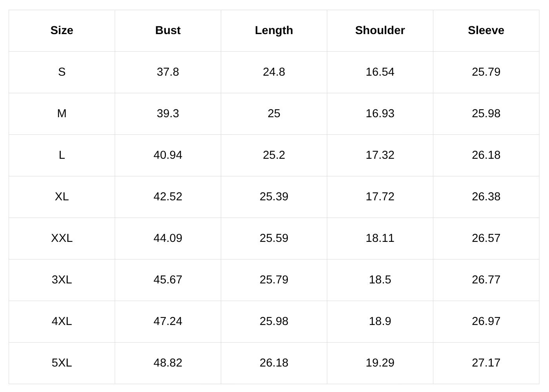549x392 pixels.
Task: Select the 5XL size row label
Action: coord(62,363)
